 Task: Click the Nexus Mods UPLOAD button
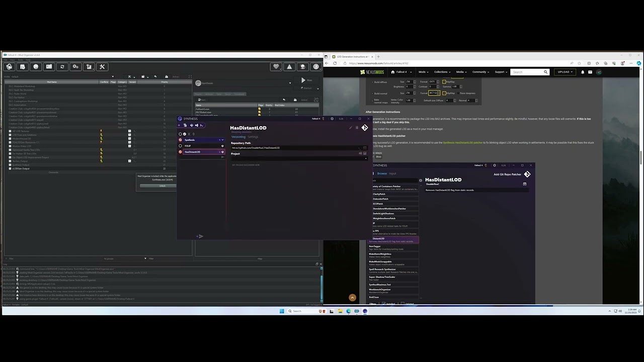point(565,72)
